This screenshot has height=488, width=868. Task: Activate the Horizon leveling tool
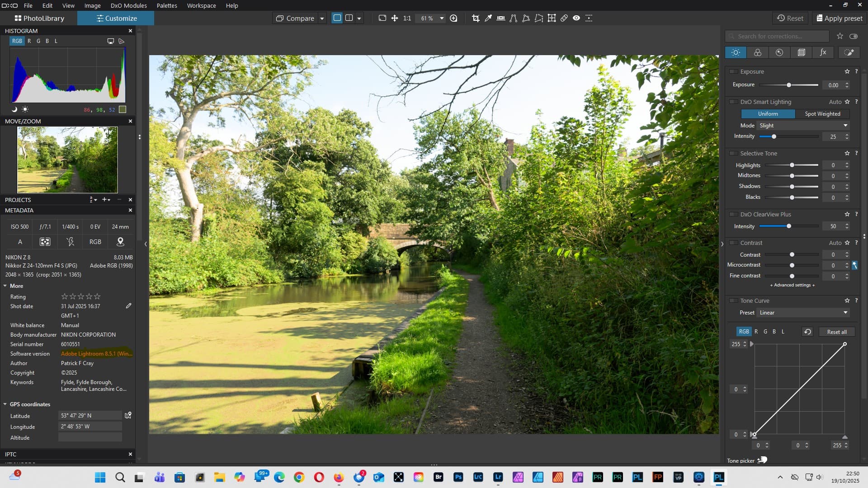(501, 18)
